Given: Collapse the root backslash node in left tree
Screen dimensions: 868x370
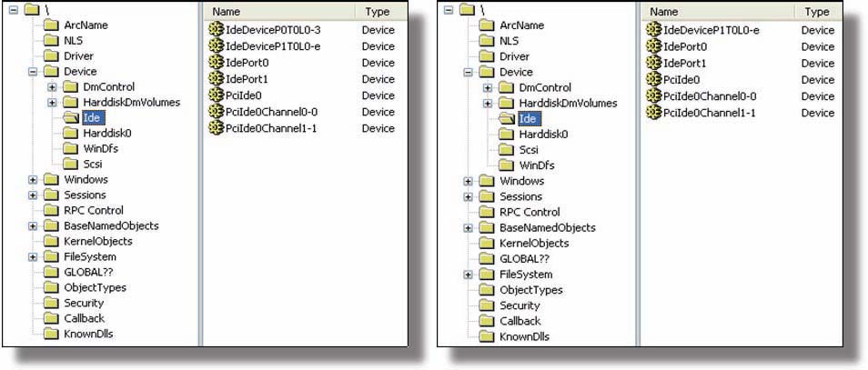Looking at the screenshot, I should pos(14,9).
